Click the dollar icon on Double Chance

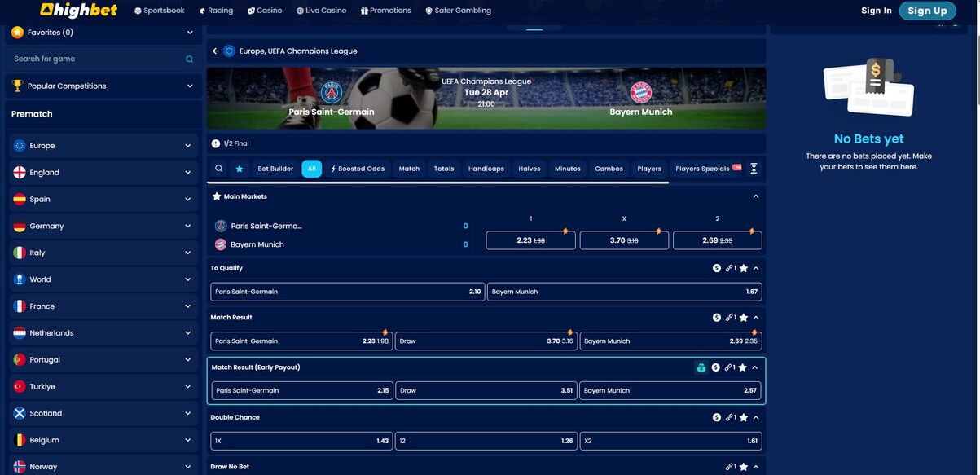pyautogui.click(x=717, y=417)
